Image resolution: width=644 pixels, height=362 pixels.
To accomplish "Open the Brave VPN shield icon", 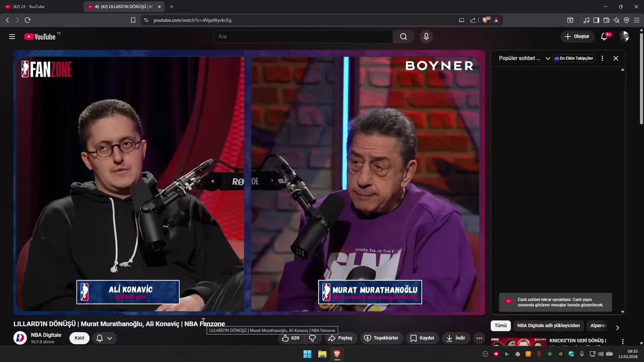I will point(626,20).
